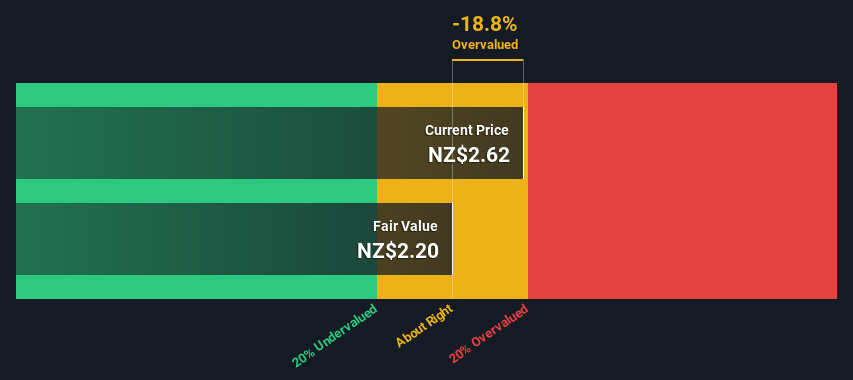Click the bright green undervalued strip at top
This screenshot has width=853, height=380.
pos(196,95)
